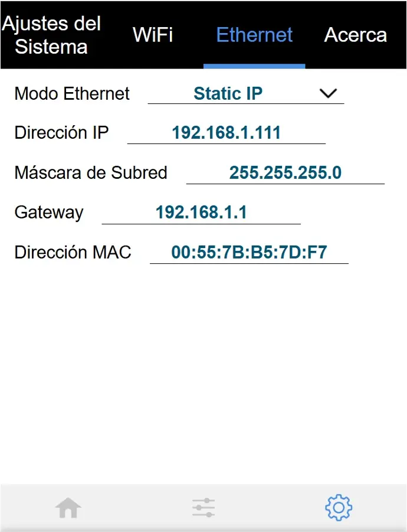407x532 pixels.
Task: Select the settings gear icon
Action: point(339,508)
